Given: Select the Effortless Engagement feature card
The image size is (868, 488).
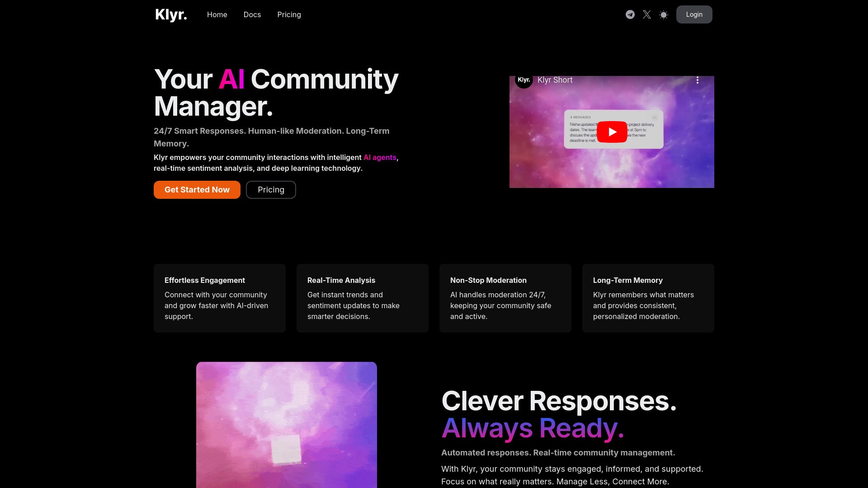Looking at the screenshot, I should [x=220, y=298].
